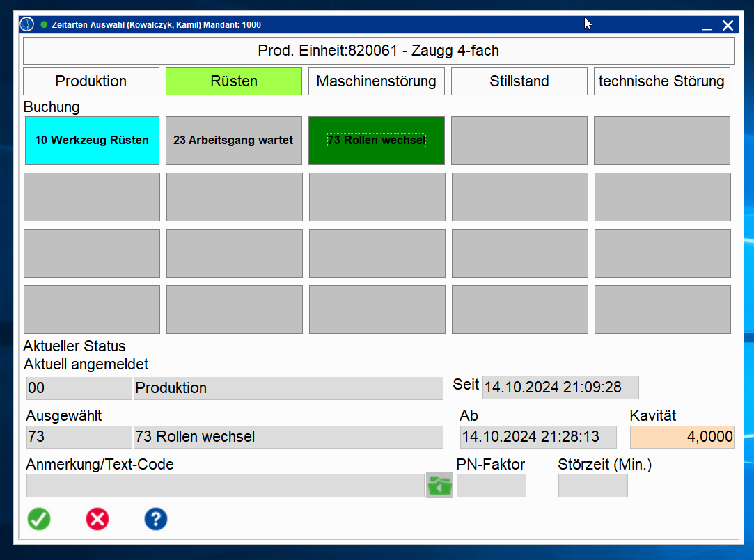Viewport: 754px width, 560px height.
Task: Select the 23 Arbeitsgang wartet button
Action: (233, 141)
